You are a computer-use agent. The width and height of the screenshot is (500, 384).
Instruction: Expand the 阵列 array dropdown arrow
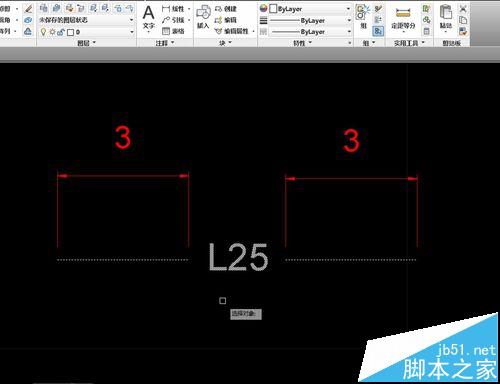coord(15,32)
